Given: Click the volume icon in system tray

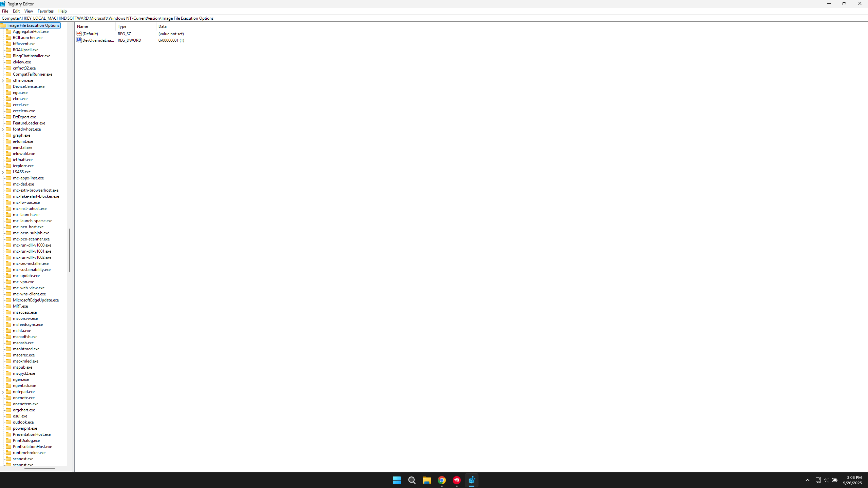Looking at the screenshot, I should [826, 480].
